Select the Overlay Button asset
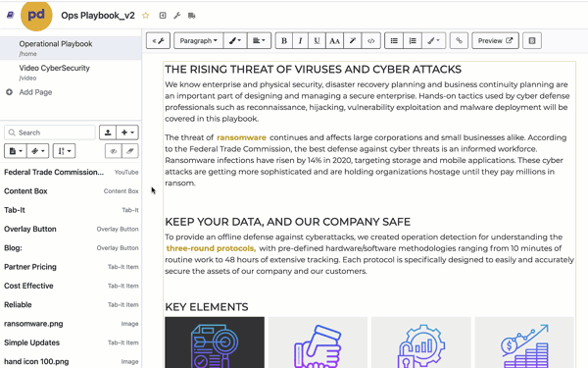Image resolution: width=588 pixels, height=368 pixels. point(71,229)
